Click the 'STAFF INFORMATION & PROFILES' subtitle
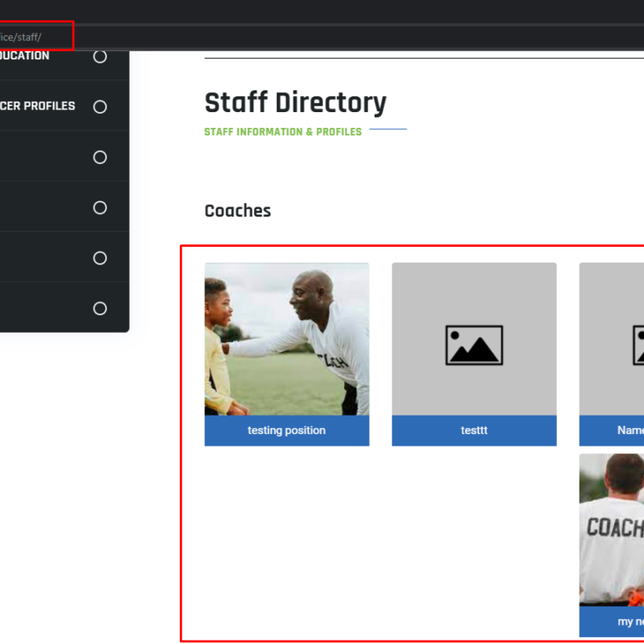Image resolution: width=644 pixels, height=644 pixels. (283, 132)
